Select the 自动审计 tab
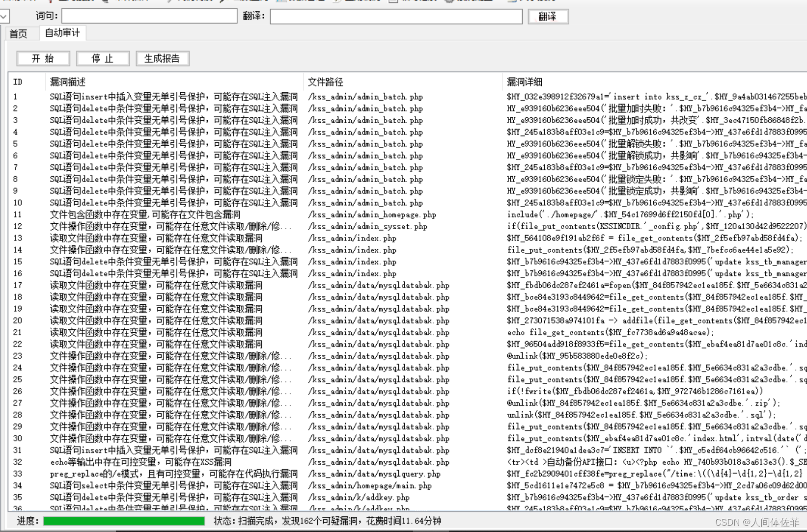Image resolution: width=807 pixels, height=532 pixels. click(62, 33)
